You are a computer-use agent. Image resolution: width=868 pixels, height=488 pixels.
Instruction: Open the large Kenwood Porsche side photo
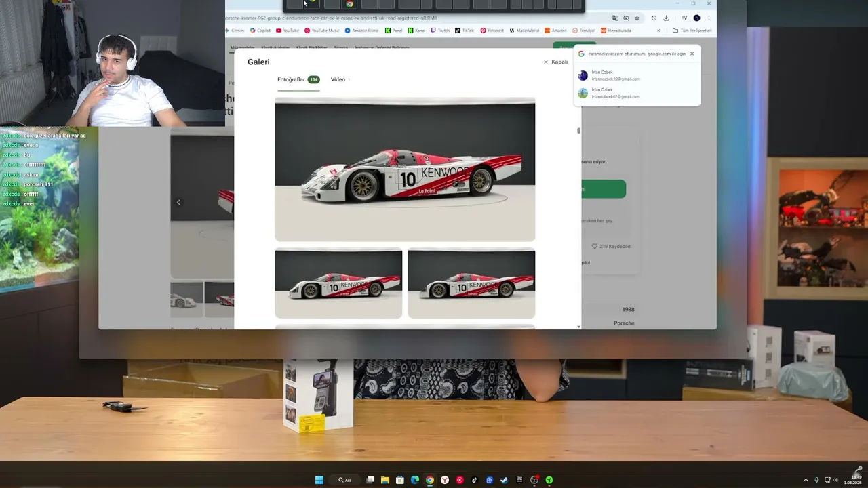click(405, 169)
